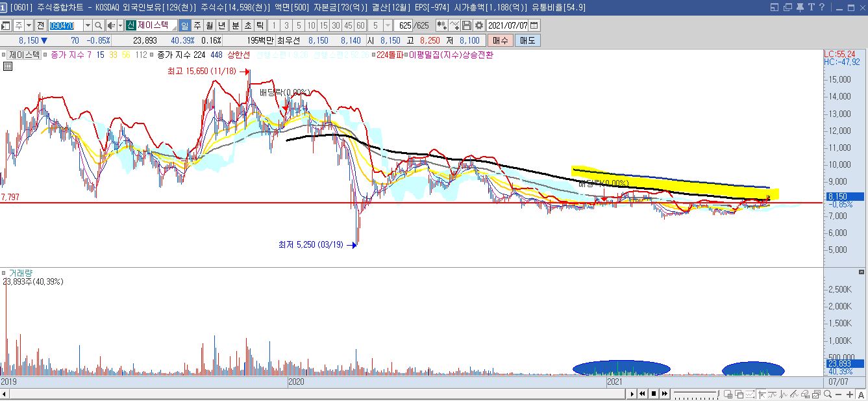Click the 매수 buy button
Viewport: 868px width, 401px height.
tap(501, 40)
